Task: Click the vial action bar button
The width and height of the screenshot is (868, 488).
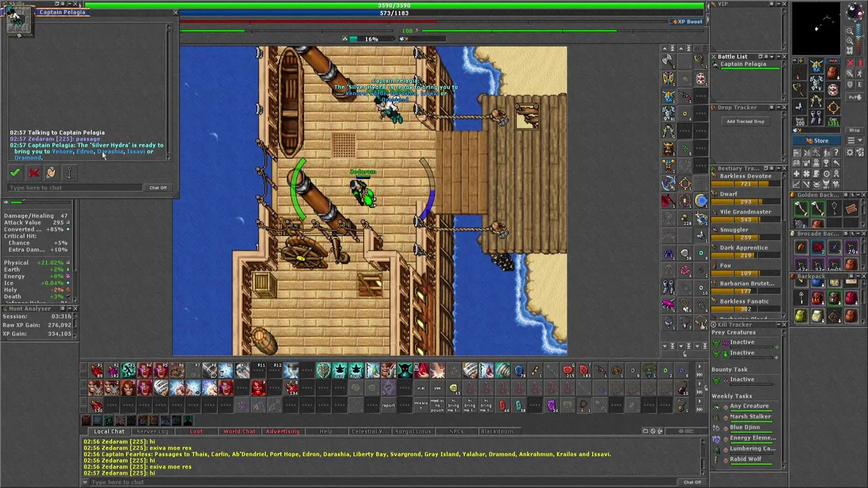Action: click(421, 388)
